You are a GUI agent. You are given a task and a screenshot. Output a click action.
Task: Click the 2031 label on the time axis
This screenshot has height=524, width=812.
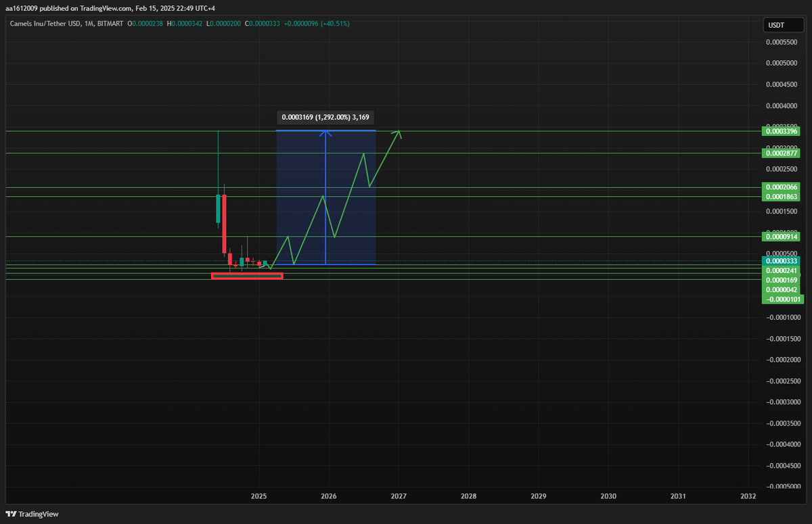coord(678,496)
